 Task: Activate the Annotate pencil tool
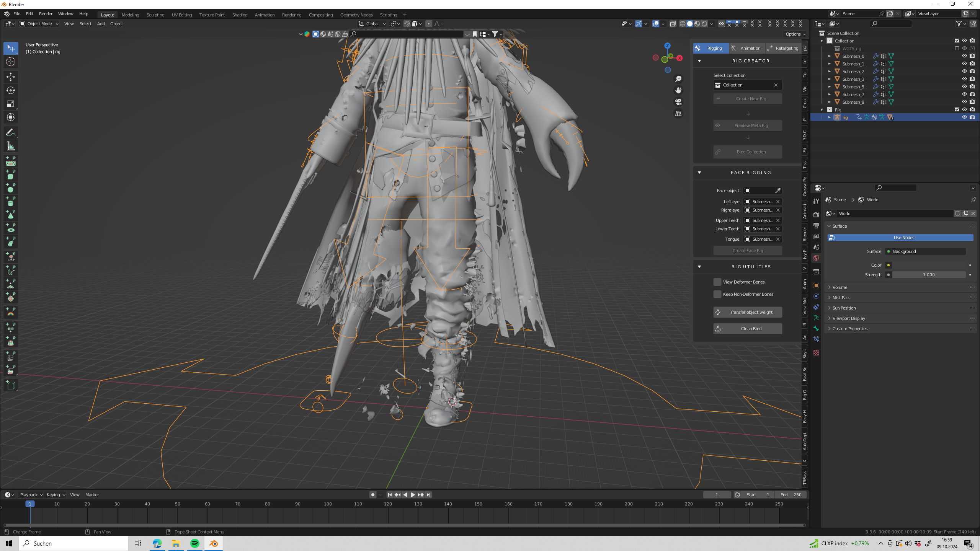click(x=11, y=133)
